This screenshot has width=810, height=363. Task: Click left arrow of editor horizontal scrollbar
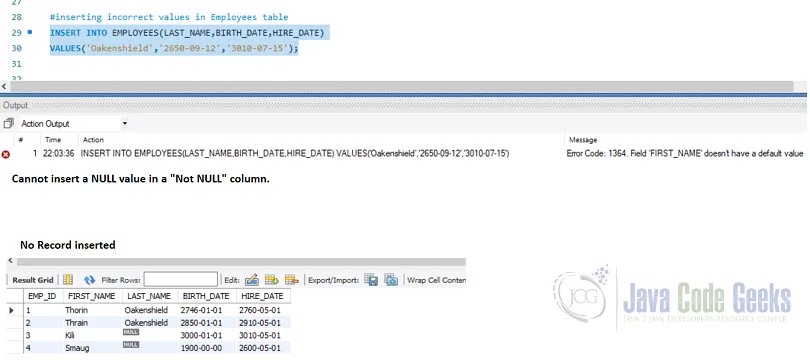tap(4, 86)
